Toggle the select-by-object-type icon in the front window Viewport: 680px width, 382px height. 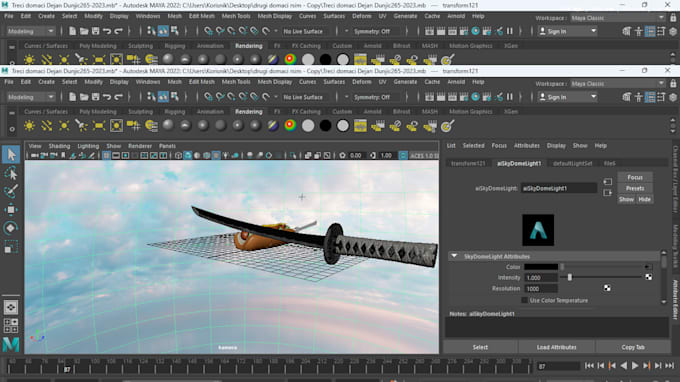coord(163,97)
